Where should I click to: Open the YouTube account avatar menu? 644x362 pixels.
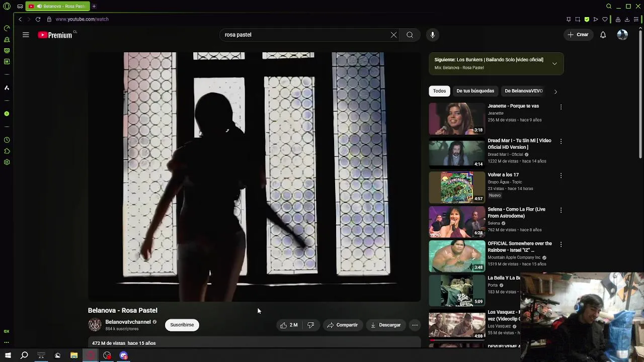pyautogui.click(x=622, y=35)
